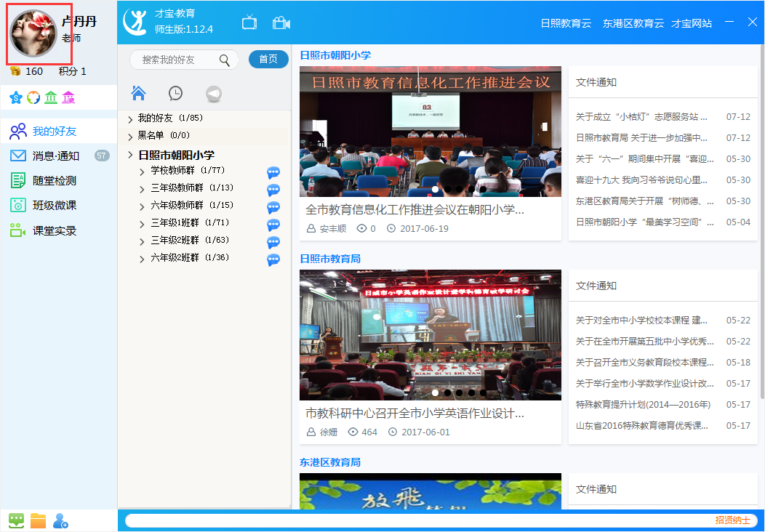Image resolution: width=765 pixels, height=532 pixels.
Task: Click the add friend icon in the bottom bar
Action: [60, 520]
